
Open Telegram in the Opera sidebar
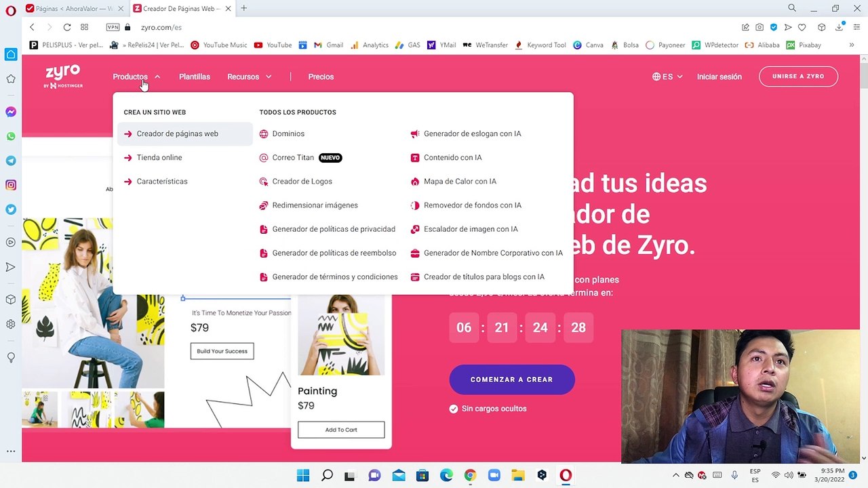[x=11, y=161]
